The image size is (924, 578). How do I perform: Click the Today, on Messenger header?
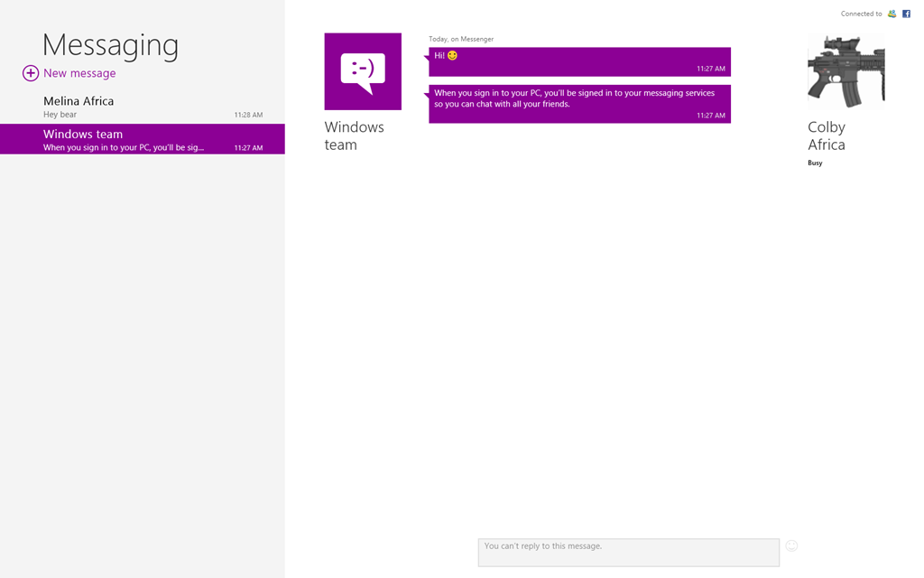click(x=461, y=39)
